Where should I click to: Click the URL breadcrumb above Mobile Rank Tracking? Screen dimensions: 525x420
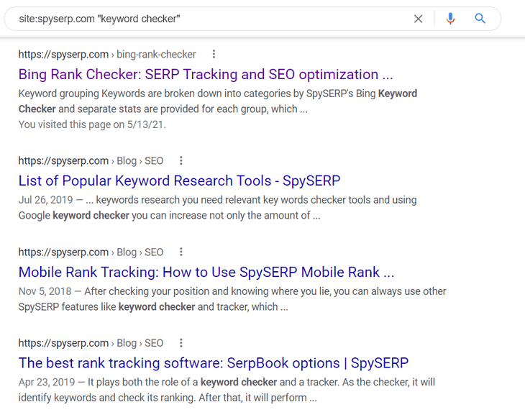91,252
